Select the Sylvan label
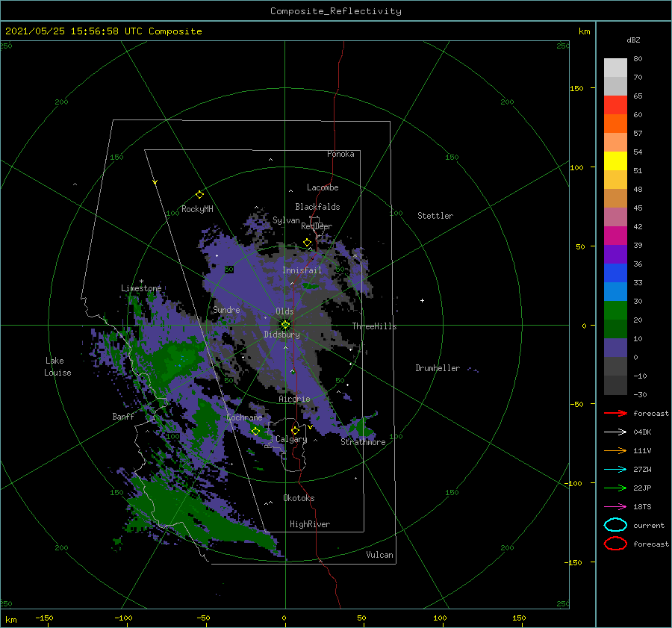 coord(286,220)
